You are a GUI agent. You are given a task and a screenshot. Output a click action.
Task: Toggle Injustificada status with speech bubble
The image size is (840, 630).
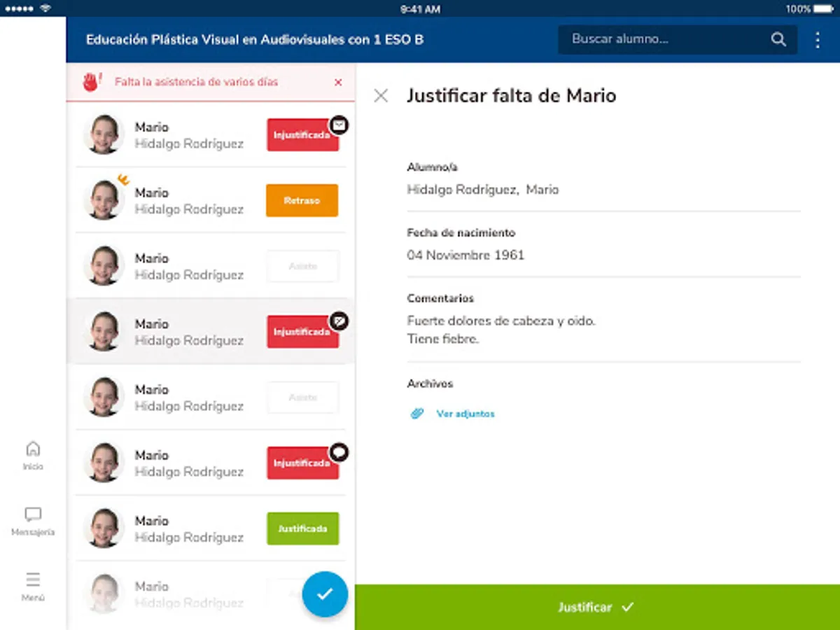point(302,463)
